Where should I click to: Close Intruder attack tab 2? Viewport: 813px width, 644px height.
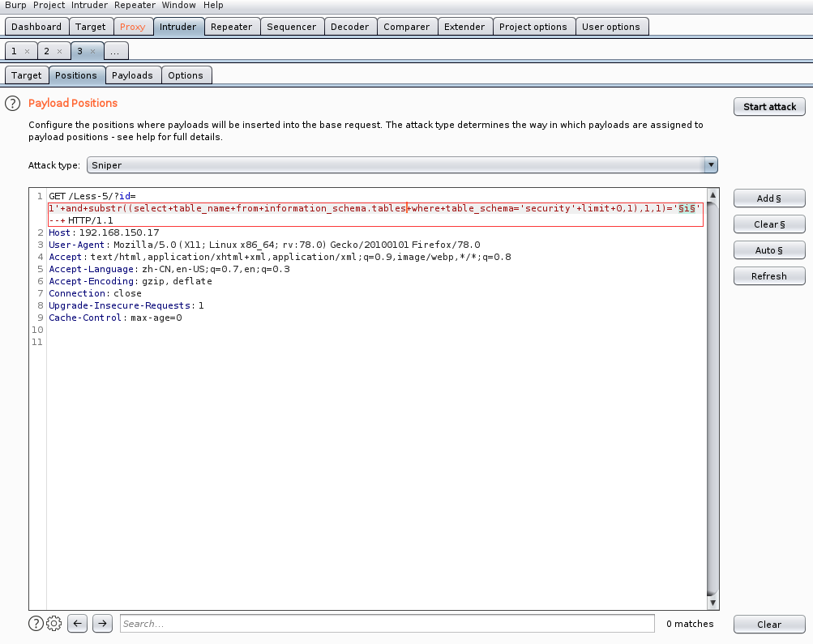pos(59,51)
